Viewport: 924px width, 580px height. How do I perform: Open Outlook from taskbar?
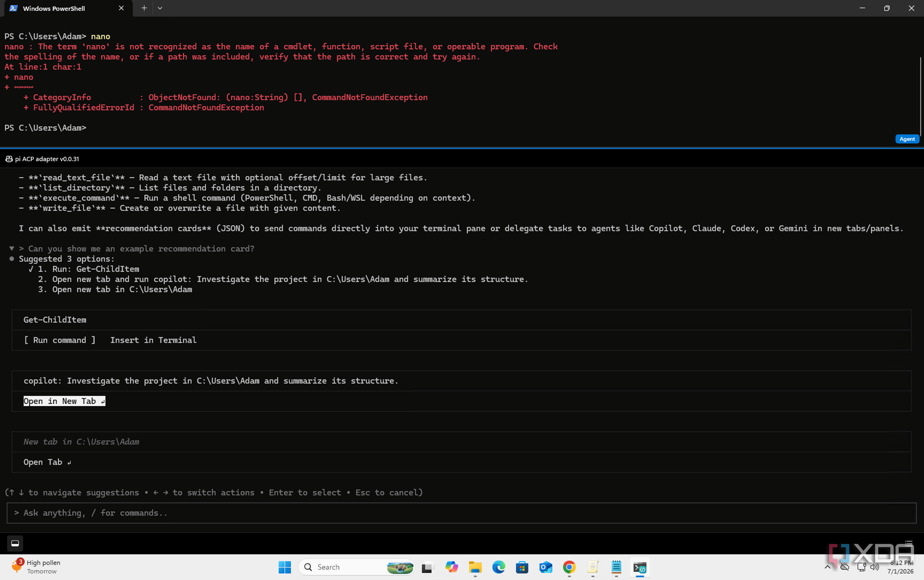[x=546, y=567]
